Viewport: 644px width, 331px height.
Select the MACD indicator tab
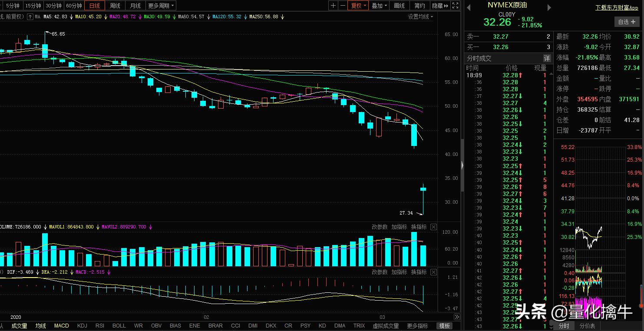[61, 326]
